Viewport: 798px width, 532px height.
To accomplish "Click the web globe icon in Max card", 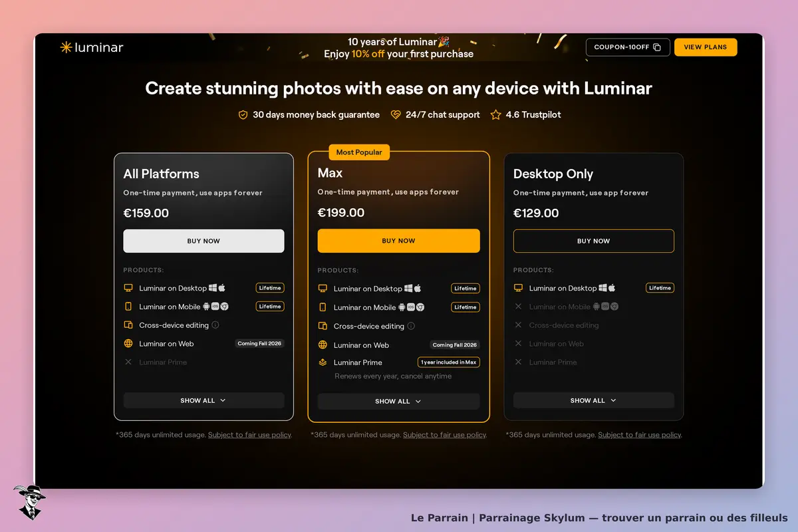I will [x=323, y=344].
